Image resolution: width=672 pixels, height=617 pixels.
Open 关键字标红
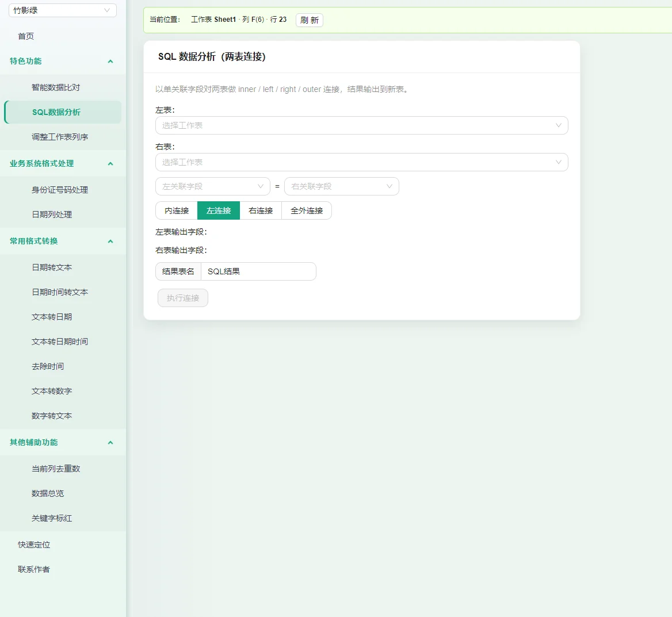[51, 519]
